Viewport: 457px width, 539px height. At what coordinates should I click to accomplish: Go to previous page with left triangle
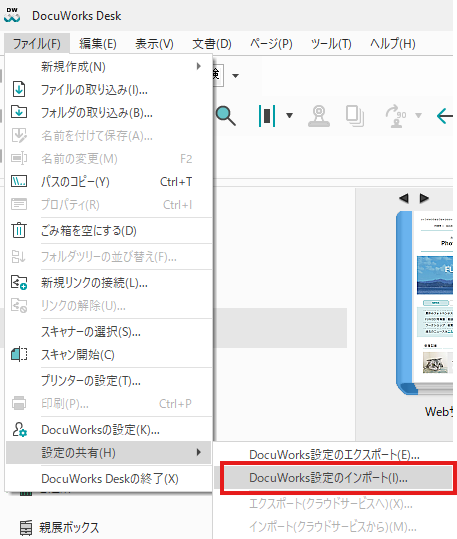(x=404, y=198)
